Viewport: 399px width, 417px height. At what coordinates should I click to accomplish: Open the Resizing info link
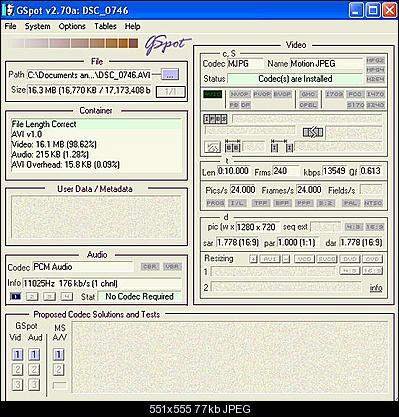[376, 288]
